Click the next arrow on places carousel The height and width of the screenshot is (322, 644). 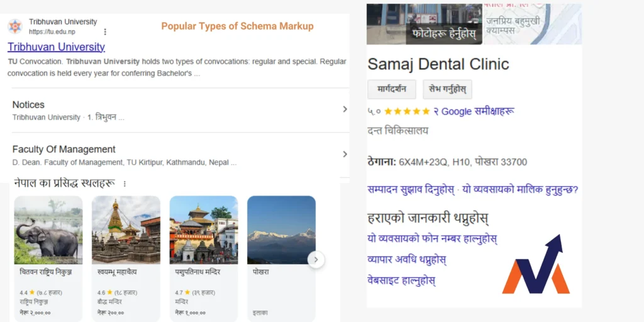click(x=316, y=260)
